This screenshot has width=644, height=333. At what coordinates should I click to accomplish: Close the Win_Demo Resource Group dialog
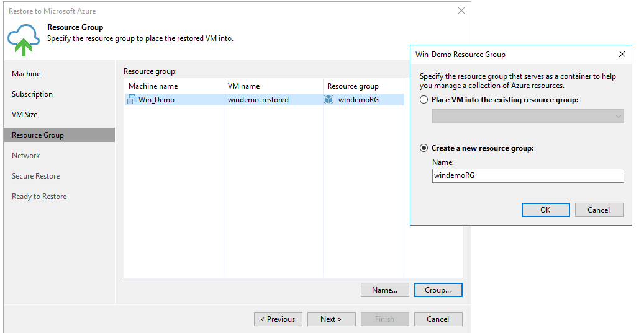[622, 55]
